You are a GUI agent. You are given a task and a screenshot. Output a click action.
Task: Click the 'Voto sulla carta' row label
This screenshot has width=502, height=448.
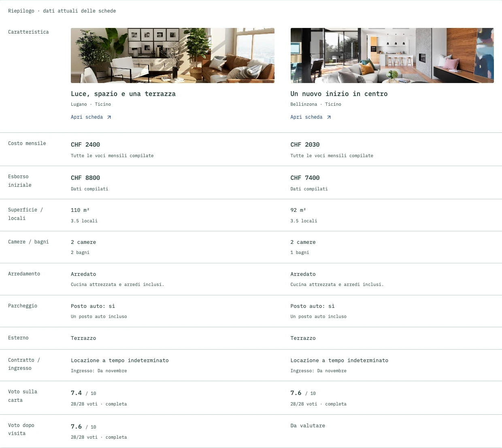click(23, 396)
